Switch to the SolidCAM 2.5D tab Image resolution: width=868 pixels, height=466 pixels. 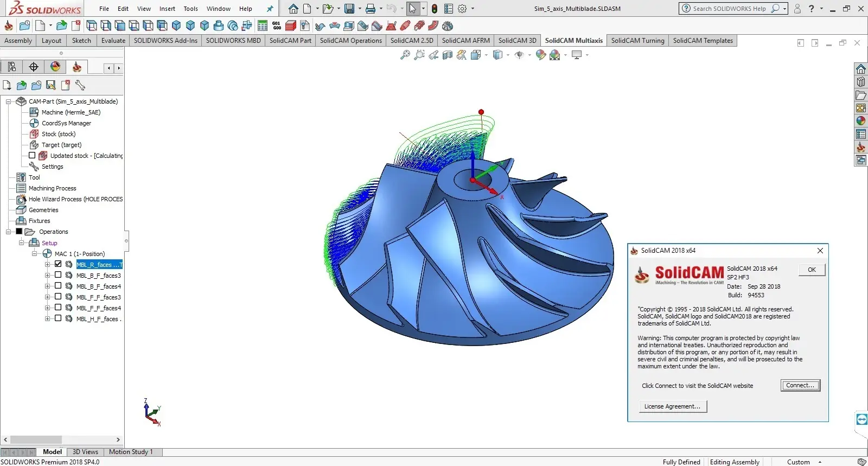pos(411,41)
